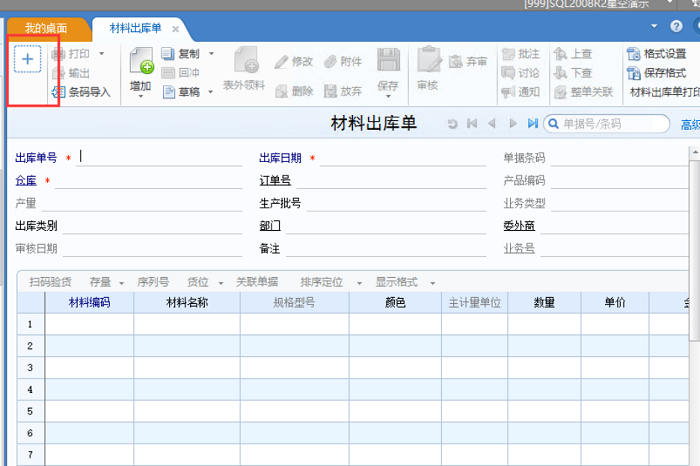Screen dimensions: 700x466
Task: Click 扫码验货 in grid toolbar
Action: [x=50, y=282]
